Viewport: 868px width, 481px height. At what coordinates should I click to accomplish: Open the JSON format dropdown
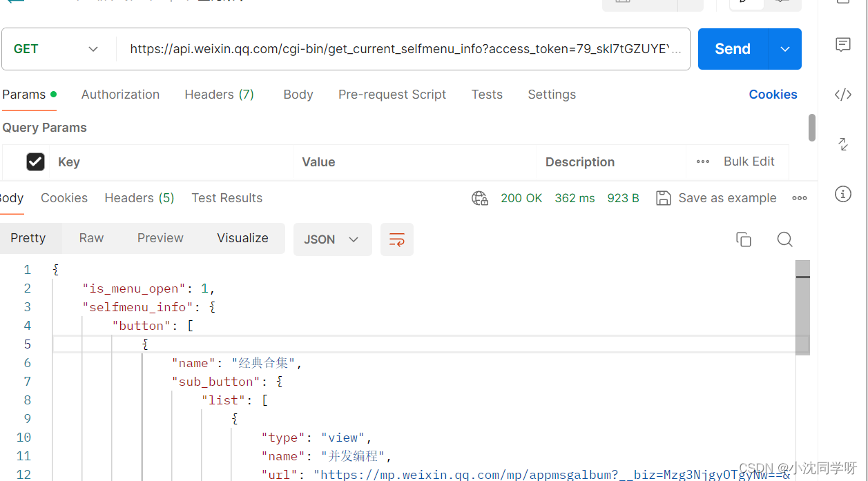(332, 239)
